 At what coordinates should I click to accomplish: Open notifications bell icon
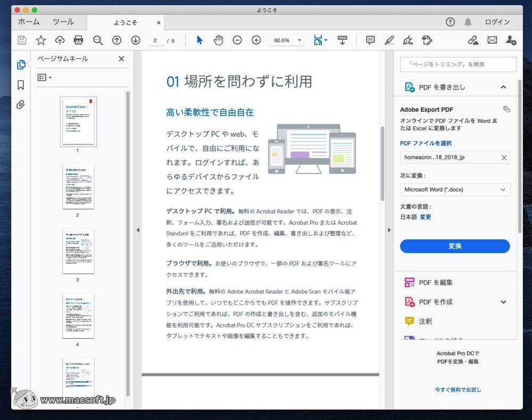(468, 22)
